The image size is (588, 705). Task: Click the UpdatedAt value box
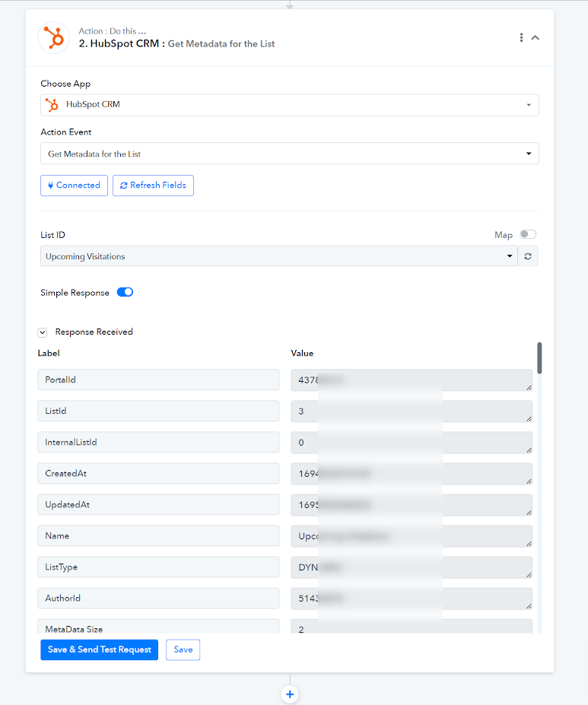(x=412, y=506)
